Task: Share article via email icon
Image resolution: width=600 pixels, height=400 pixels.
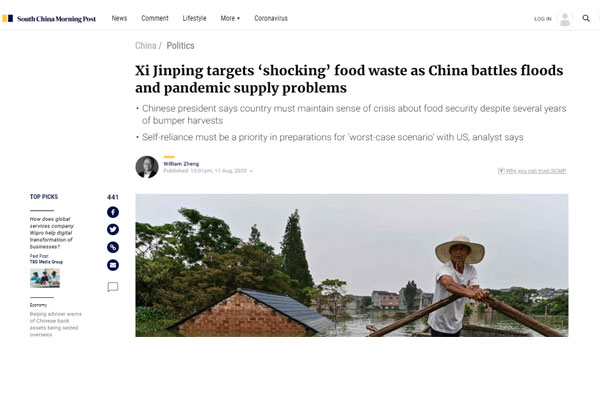Action: [x=112, y=265]
